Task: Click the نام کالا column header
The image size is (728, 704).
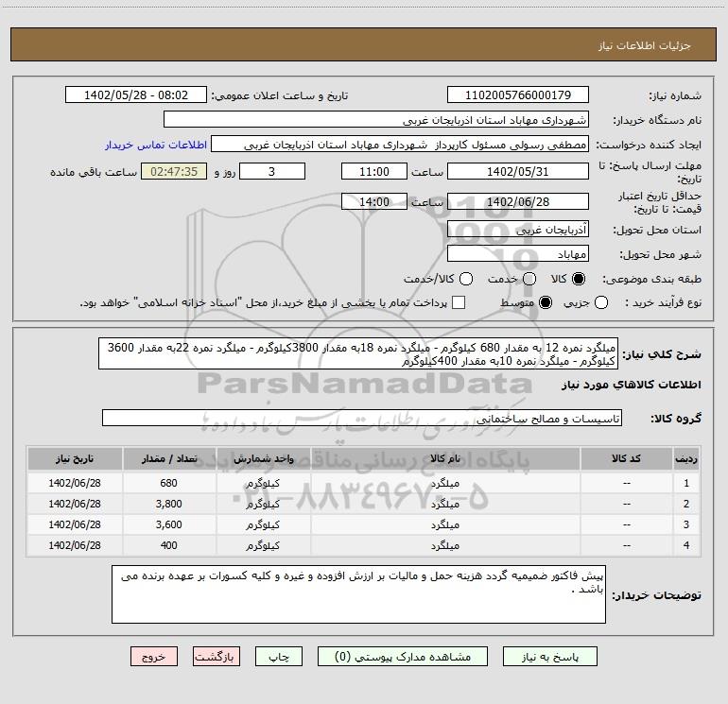Action: click(x=445, y=458)
